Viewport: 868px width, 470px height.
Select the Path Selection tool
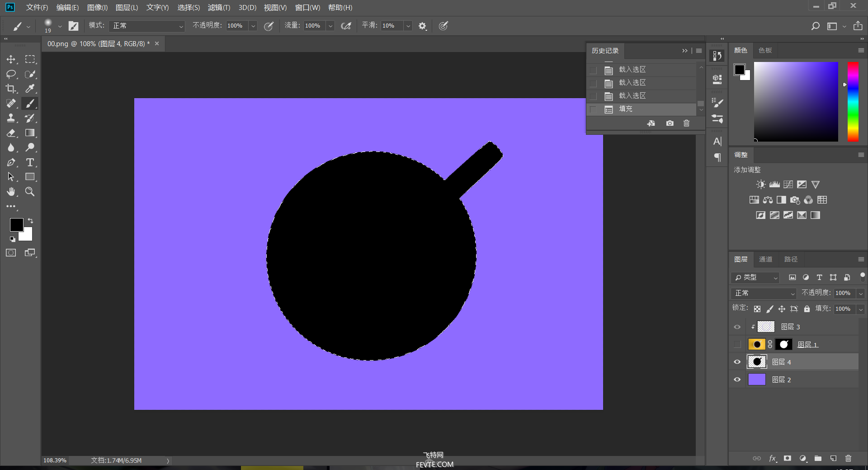pyautogui.click(x=11, y=177)
